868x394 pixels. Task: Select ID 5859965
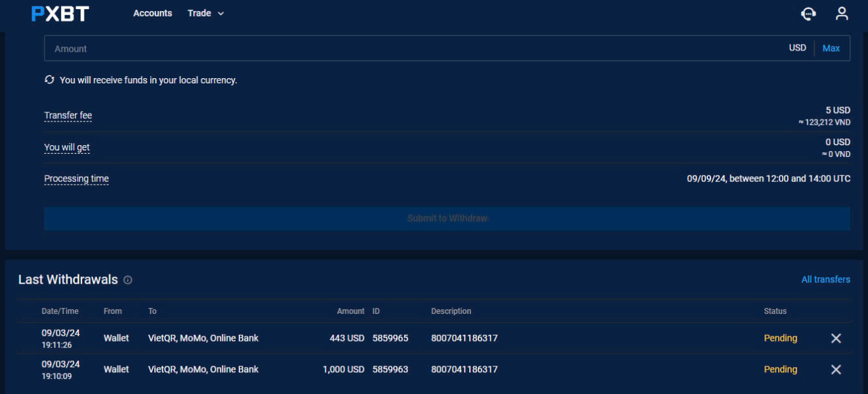(390, 338)
